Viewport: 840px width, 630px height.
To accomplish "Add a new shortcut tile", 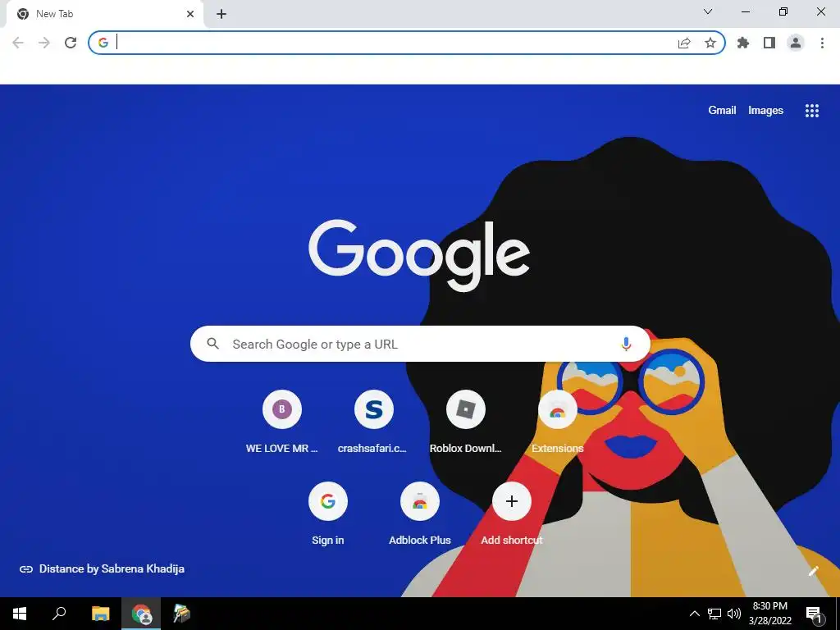I will click(512, 514).
